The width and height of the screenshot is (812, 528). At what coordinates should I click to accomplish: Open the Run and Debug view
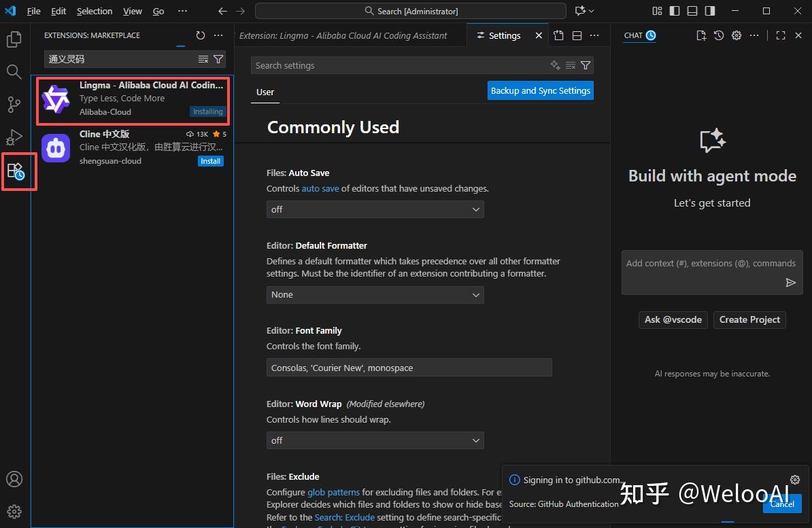point(14,137)
